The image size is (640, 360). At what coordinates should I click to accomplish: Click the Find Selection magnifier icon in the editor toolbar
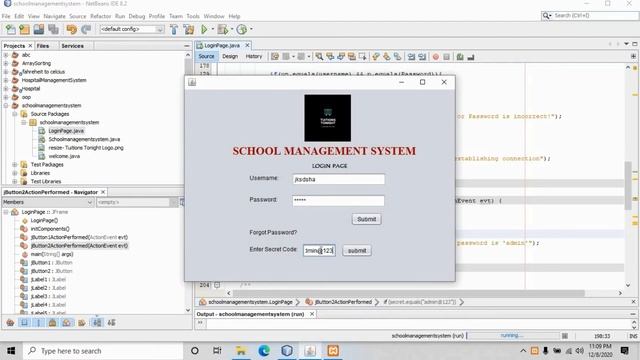click(319, 57)
